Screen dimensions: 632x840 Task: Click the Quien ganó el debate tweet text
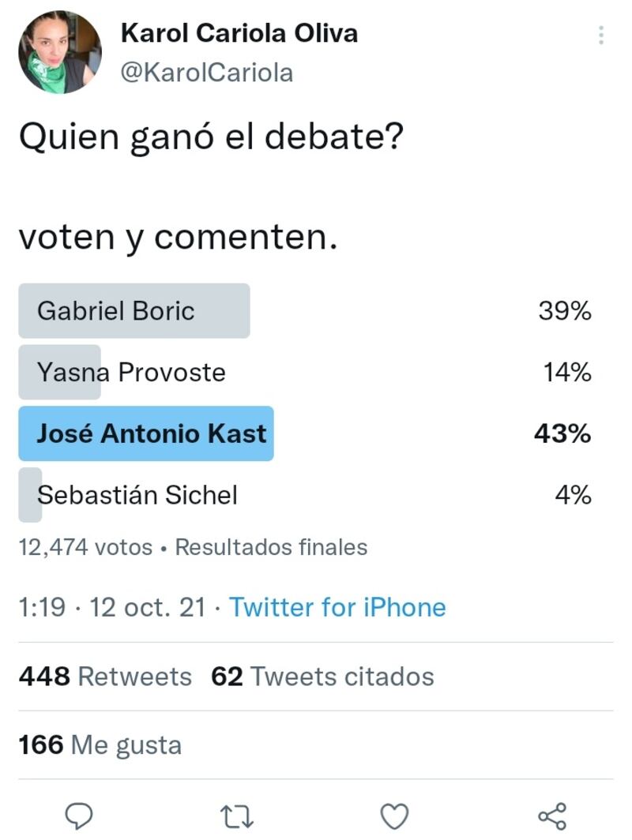click(211, 137)
